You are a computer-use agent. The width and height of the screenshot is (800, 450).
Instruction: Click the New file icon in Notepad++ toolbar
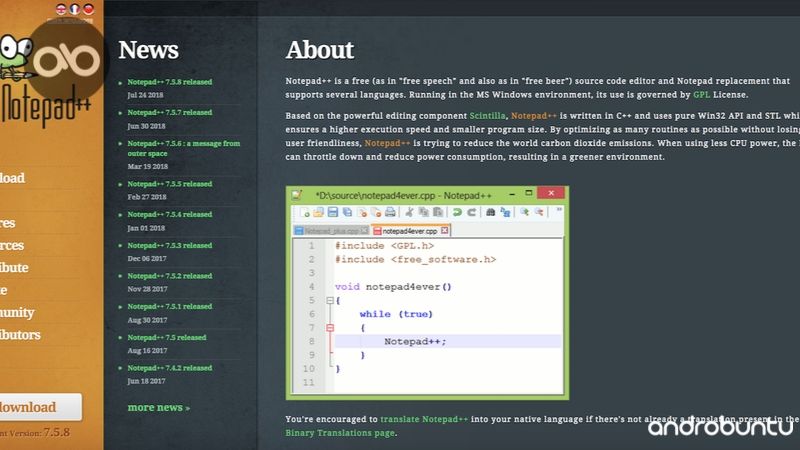305,212
